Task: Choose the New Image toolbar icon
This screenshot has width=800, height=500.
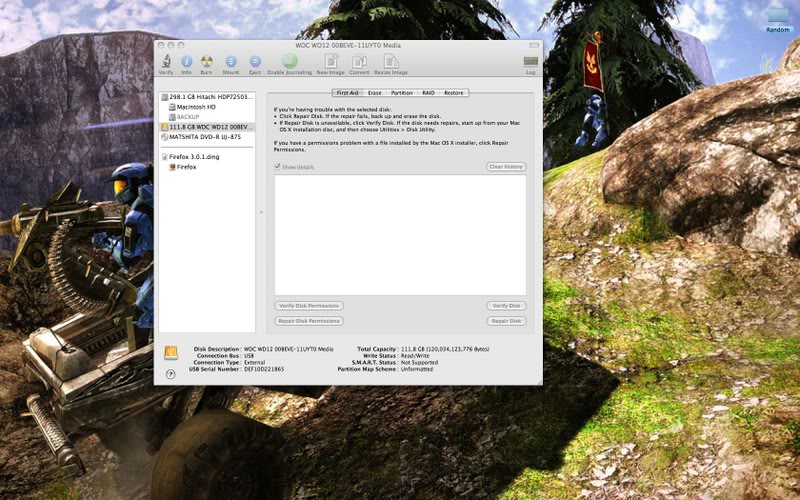Action: click(331, 61)
